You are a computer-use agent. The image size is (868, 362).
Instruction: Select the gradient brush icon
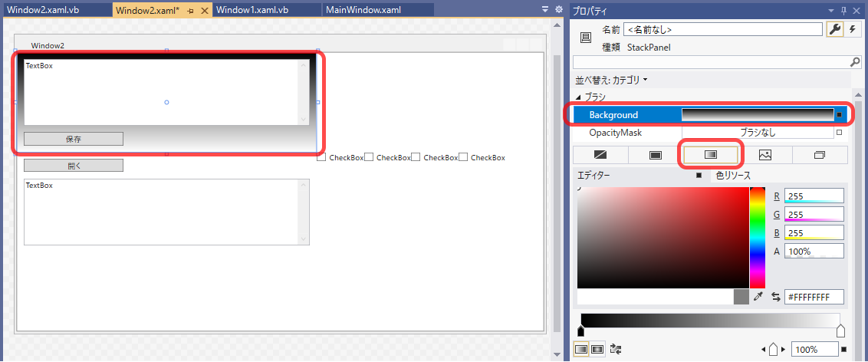(710, 155)
